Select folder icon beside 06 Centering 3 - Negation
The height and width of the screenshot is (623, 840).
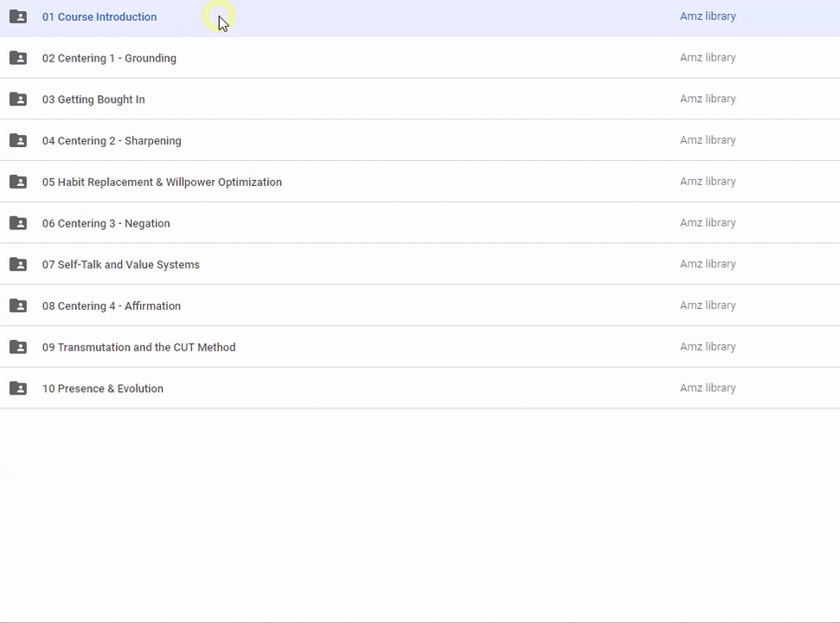click(18, 223)
